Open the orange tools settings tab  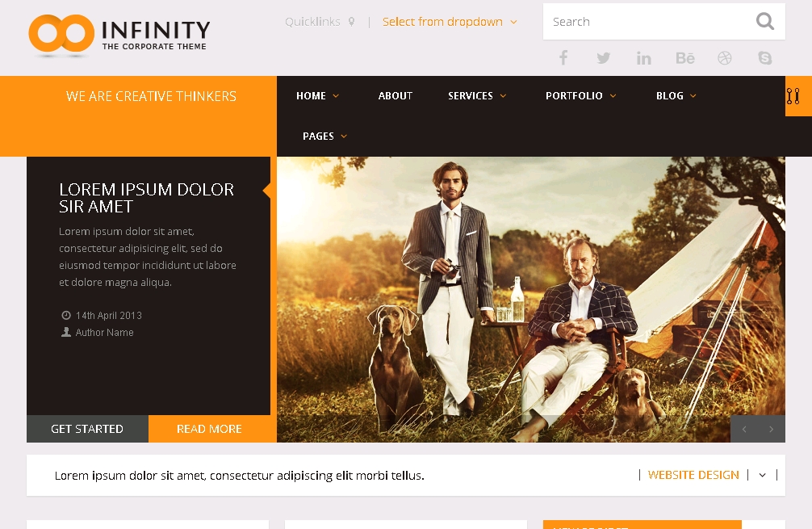(x=798, y=96)
